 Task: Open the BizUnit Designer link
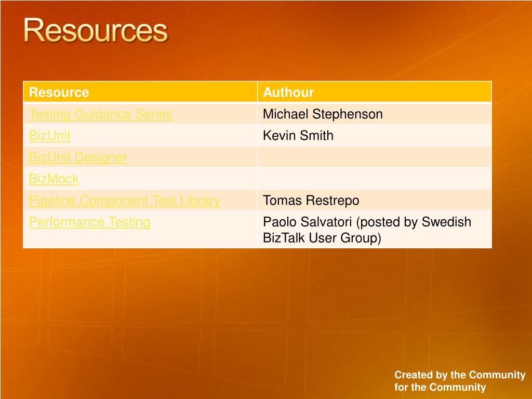(x=78, y=157)
